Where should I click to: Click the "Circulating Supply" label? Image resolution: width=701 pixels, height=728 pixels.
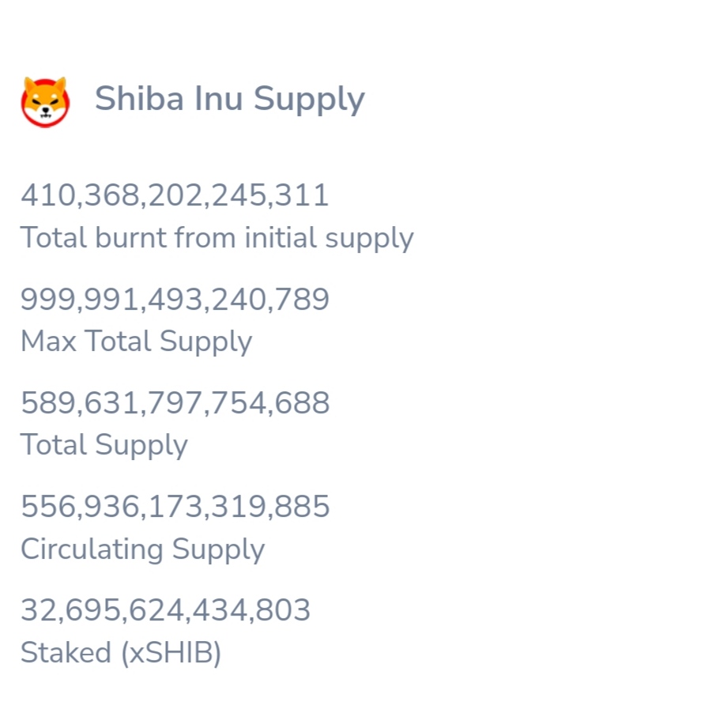(142, 549)
